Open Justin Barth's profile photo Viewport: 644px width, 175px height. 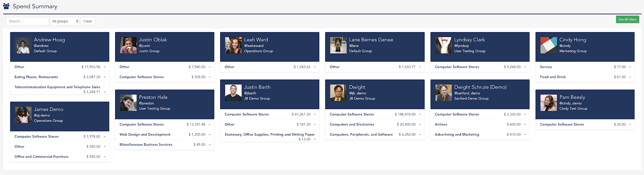click(233, 93)
